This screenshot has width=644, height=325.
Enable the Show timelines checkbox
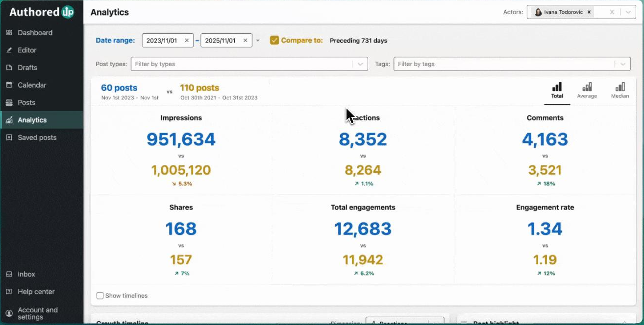coord(100,296)
